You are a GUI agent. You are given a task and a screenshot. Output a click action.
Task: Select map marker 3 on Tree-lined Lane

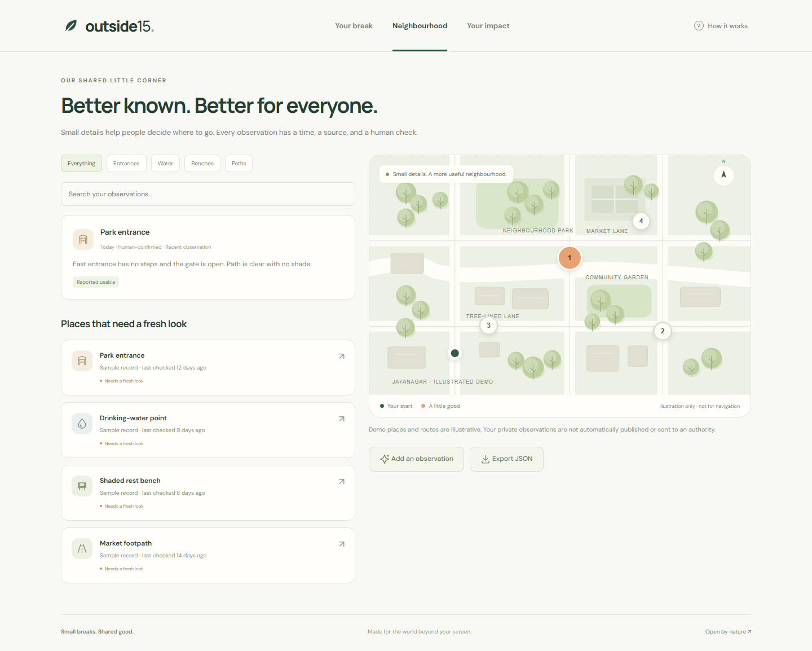coord(488,325)
